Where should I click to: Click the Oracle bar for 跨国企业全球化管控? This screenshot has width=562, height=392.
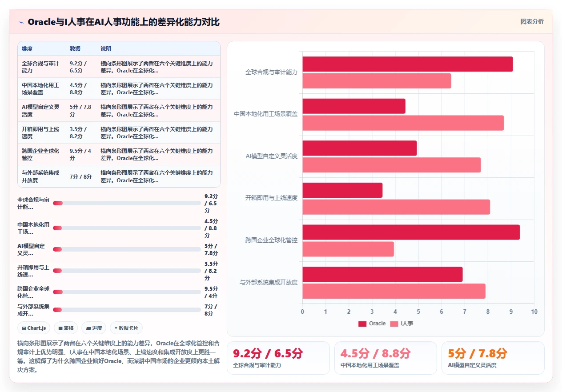click(411, 232)
